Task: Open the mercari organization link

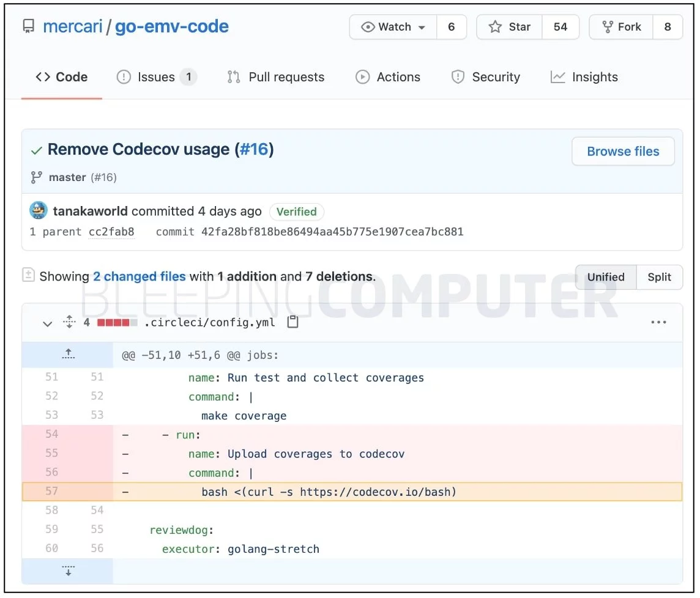Action: coord(73,26)
